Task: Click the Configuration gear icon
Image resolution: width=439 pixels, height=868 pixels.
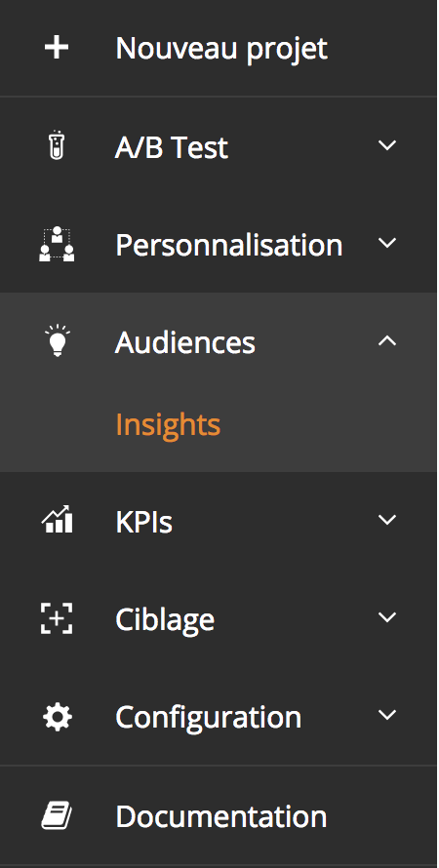Action: point(57,717)
